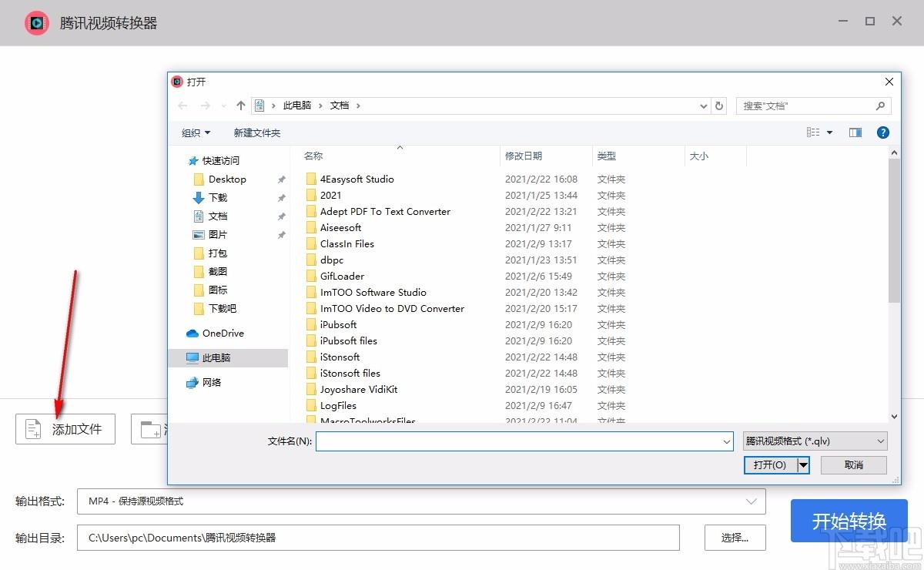Select 下载吧 folder in sidebar
Image resolution: width=924 pixels, height=570 pixels.
(x=223, y=308)
